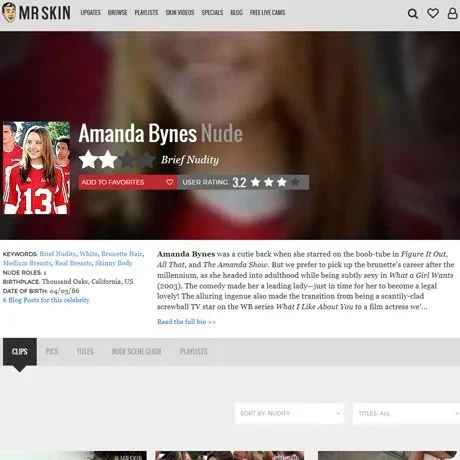The image size is (460, 460).
Task: Switch to the Pics tab
Action: coord(52,352)
